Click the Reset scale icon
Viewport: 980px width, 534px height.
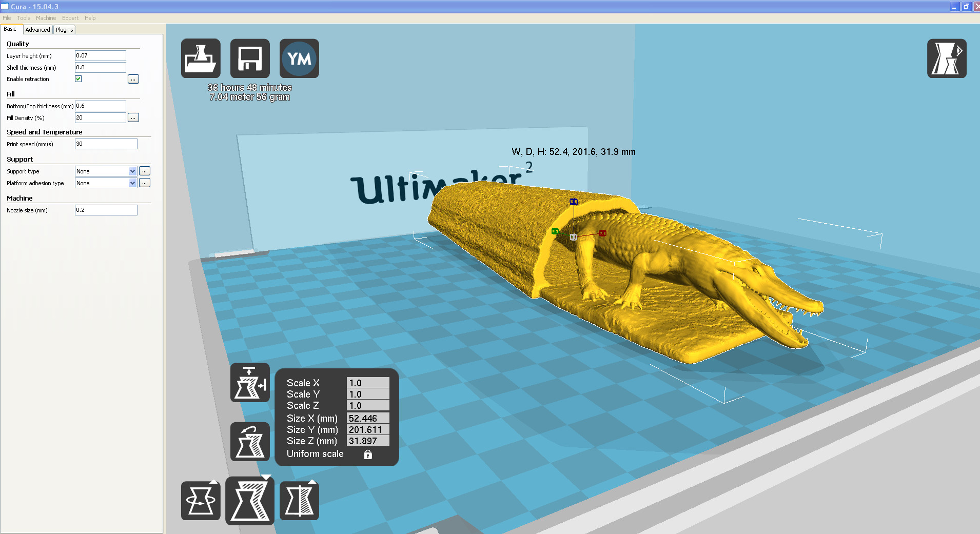(x=250, y=442)
